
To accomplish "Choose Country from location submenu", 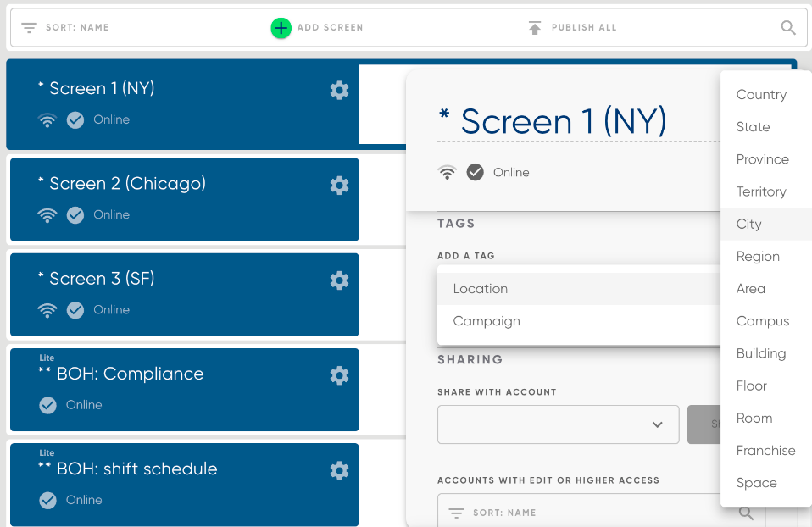I will (766, 95).
